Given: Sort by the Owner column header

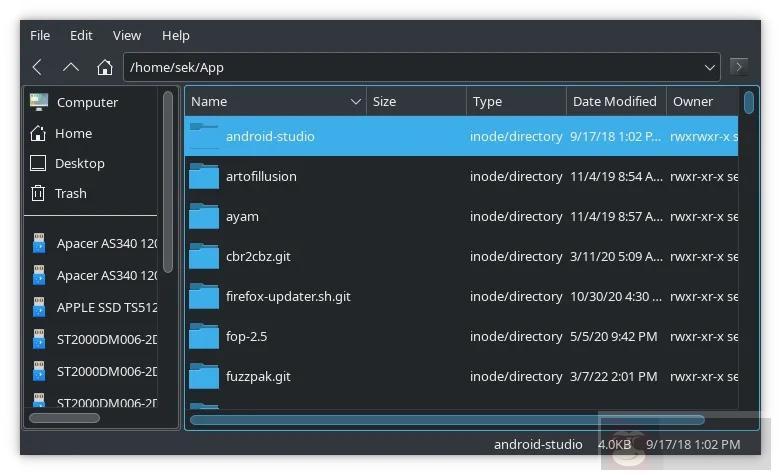Looking at the screenshot, I should point(702,102).
